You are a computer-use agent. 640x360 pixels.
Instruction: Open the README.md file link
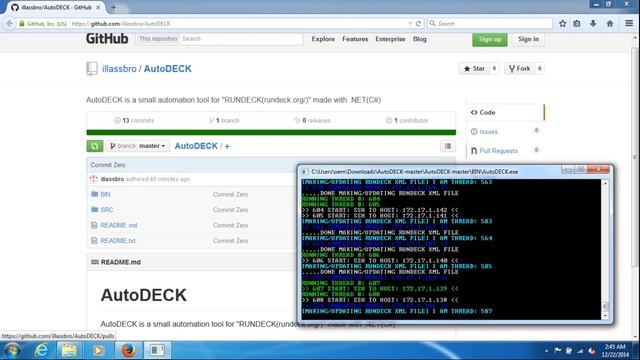tap(119, 225)
